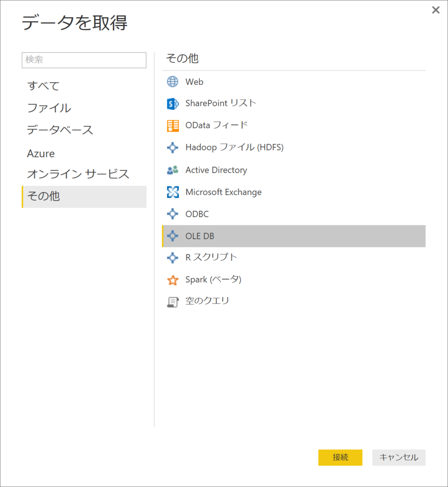Image resolution: width=448 pixels, height=487 pixels.
Task: Select Active Directory label in the list
Action: click(x=216, y=170)
